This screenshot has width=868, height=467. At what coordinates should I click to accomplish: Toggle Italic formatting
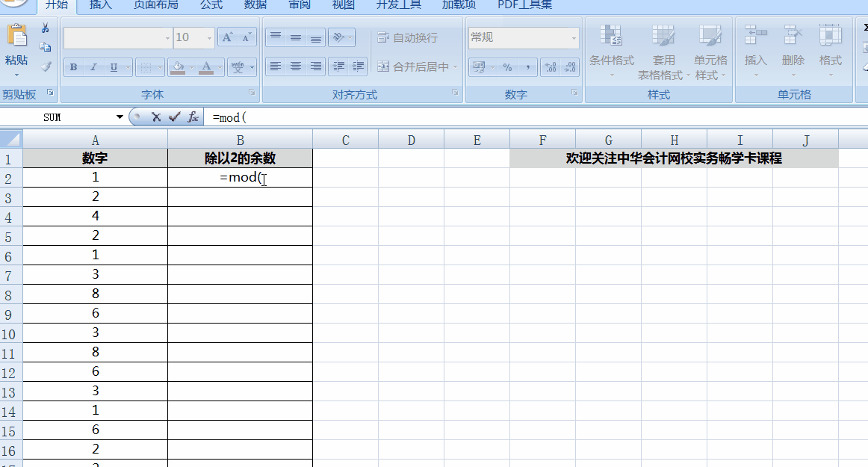point(93,67)
